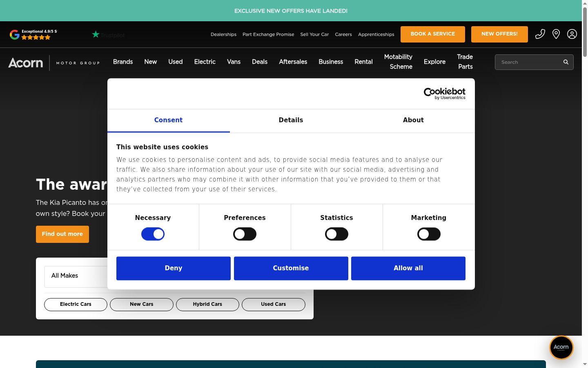Screen dimensions: 588x368
Task: Click the scrollbar up arrow
Action: tap(585, 3)
